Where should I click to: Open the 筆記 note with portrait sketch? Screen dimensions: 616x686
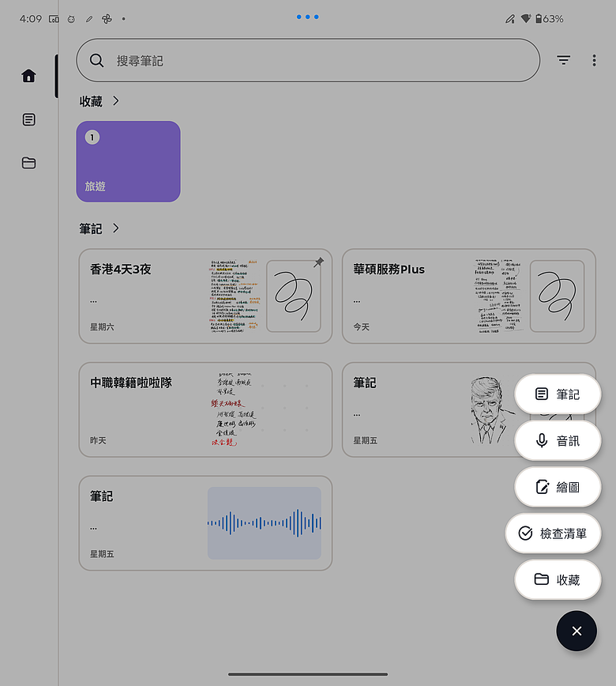tap(427, 409)
